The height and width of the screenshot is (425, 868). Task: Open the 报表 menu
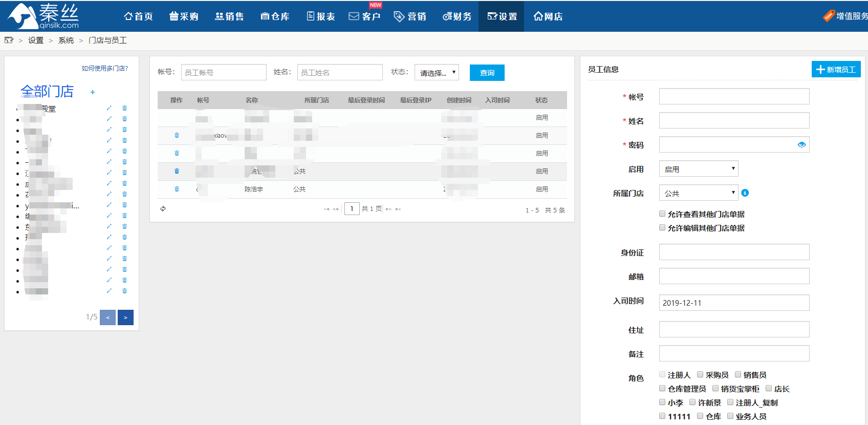click(x=321, y=16)
